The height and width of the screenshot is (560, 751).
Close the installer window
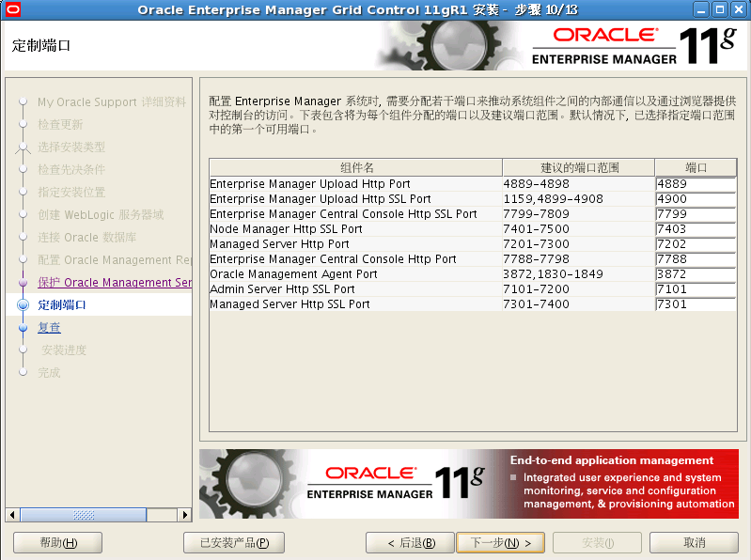(x=739, y=9)
